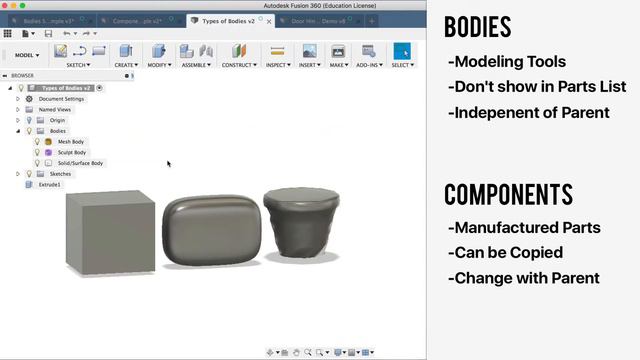Click the Orbit navigation icon
Image resolution: width=640 pixels, height=360 pixels.
(x=270, y=352)
